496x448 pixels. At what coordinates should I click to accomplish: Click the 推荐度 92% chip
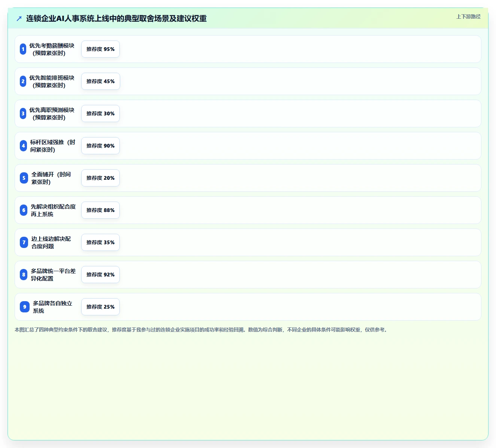tap(100, 275)
